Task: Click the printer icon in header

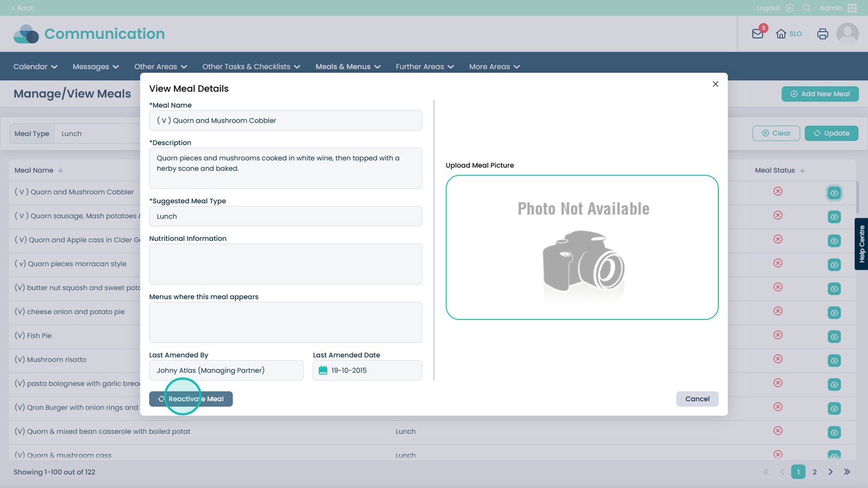Action: (822, 34)
